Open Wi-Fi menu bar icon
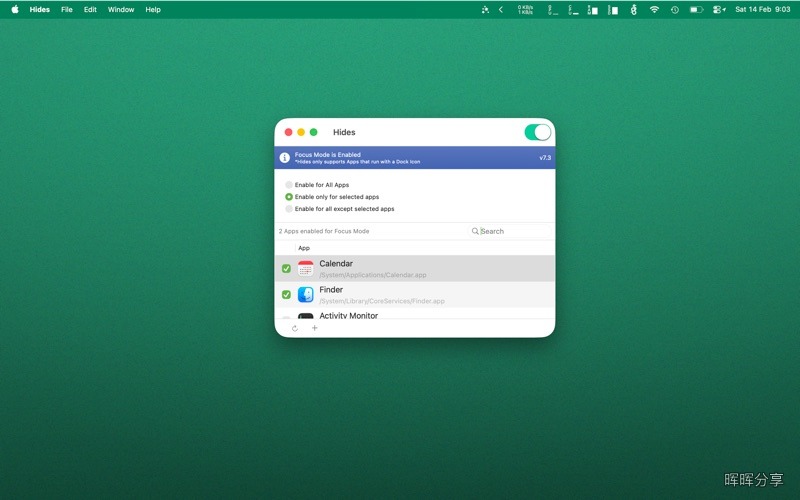Screen dimensions: 800x500 point(654,9)
